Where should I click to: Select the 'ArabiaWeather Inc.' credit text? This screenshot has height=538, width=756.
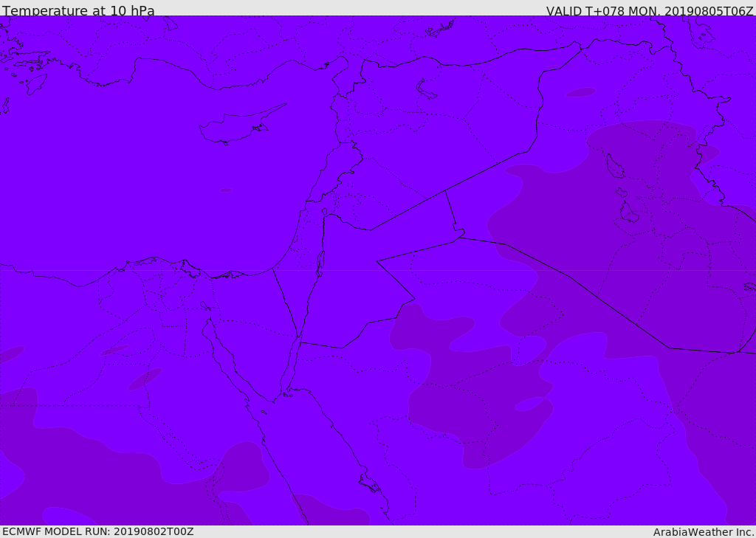[x=704, y=532]
